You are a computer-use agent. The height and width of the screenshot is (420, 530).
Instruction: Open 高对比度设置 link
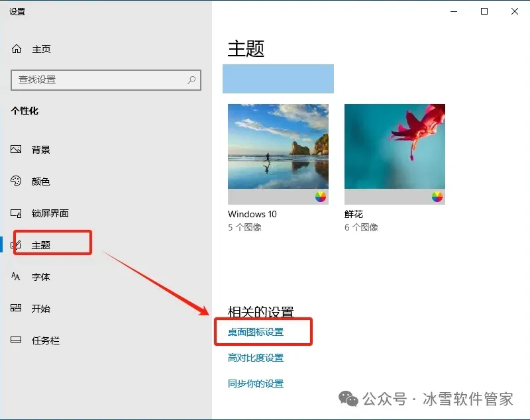tap(256, 358)
